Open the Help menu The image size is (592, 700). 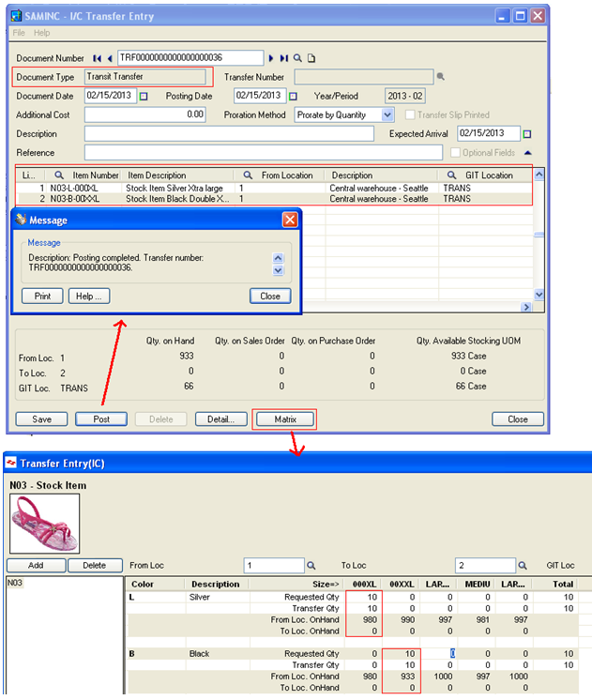coord(41,33)
